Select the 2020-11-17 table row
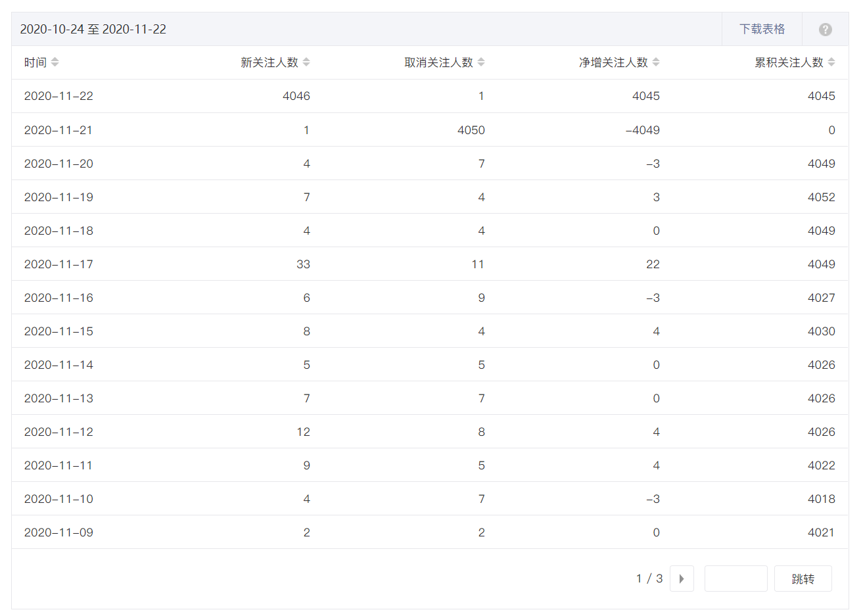The width and height of the screenshot is (863, 616). [430, 264]
